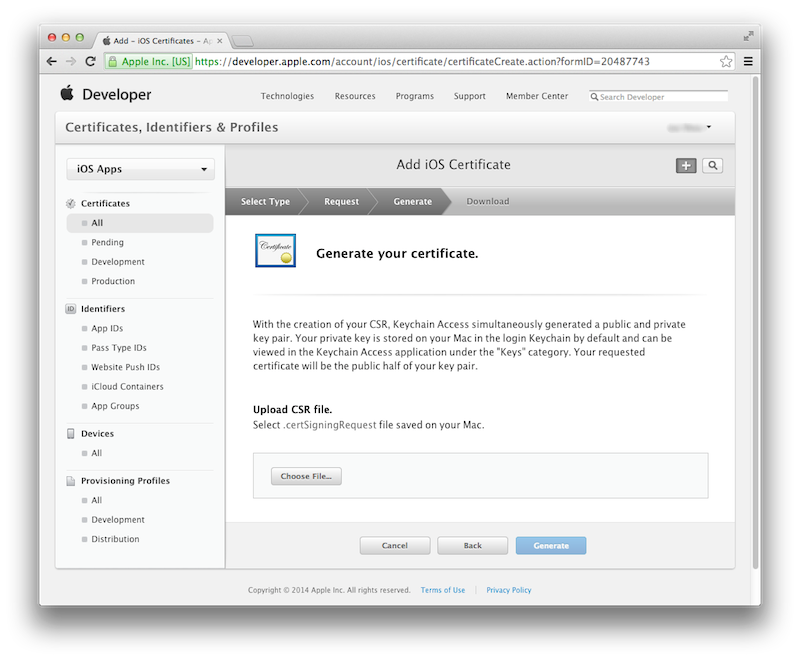800x660 pixels.
Task: Open the iOS Apps dropdown
Action: pyautogui.click(x=139, y=169)
